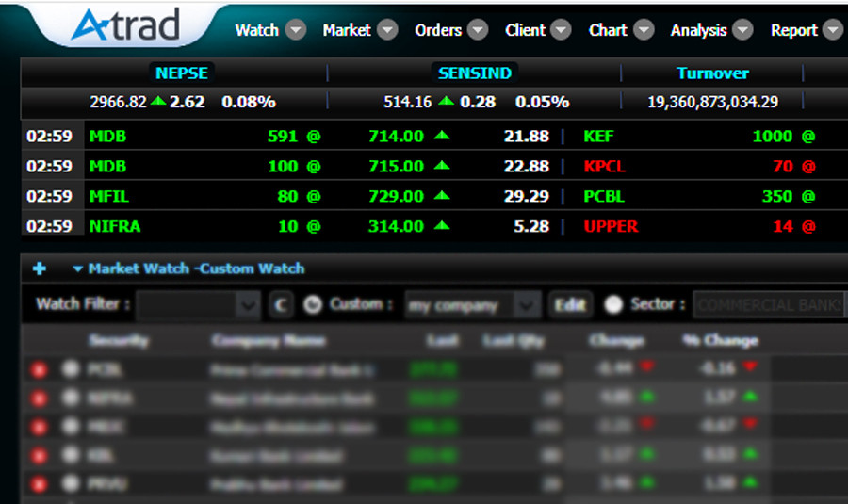Click the C refresh button beside Watch Filter
Viewport: 848px width, 504px height.
[281, 305]
